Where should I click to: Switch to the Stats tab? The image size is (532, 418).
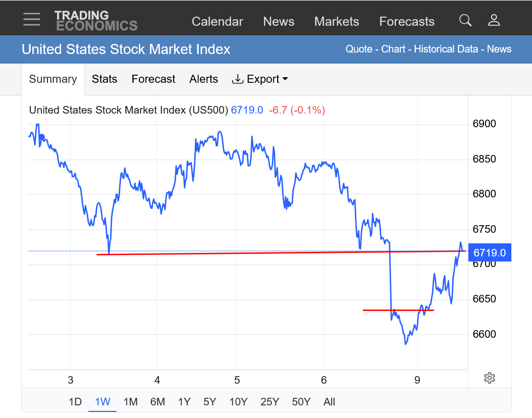[x=104, y=79]
